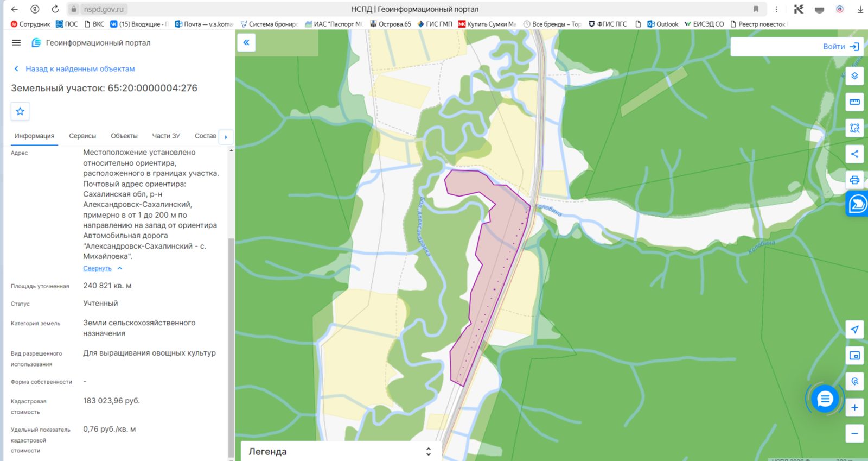Collapse the side panel with the double chevron
868x461 pixels.
246,42
